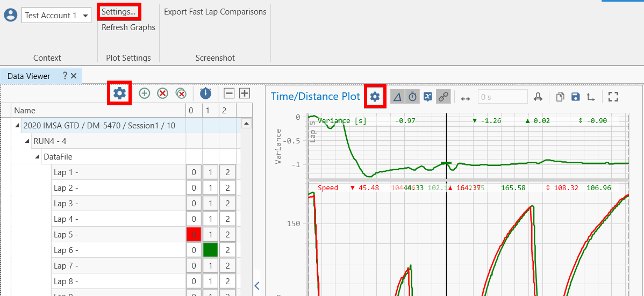Collapse the DataFile tree node
This screenshot has width=644, height=296.
(37, 157)
